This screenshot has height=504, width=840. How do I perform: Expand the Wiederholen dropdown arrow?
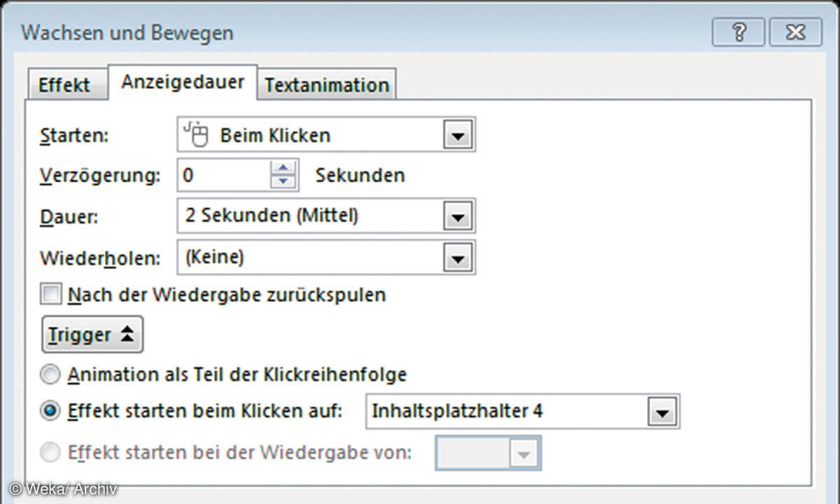click(458, 259)
